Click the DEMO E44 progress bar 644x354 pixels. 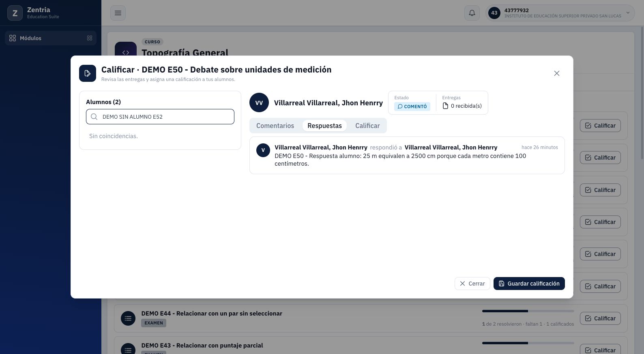tap(528, 311)
